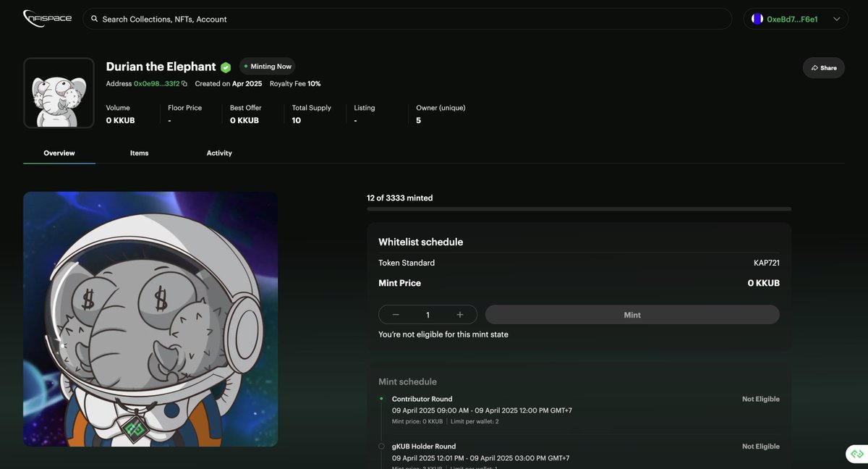This screenshot has width=868, height=469.
Task: Select gKUB Holder Round in mint schedule
Action: (424, 447)
